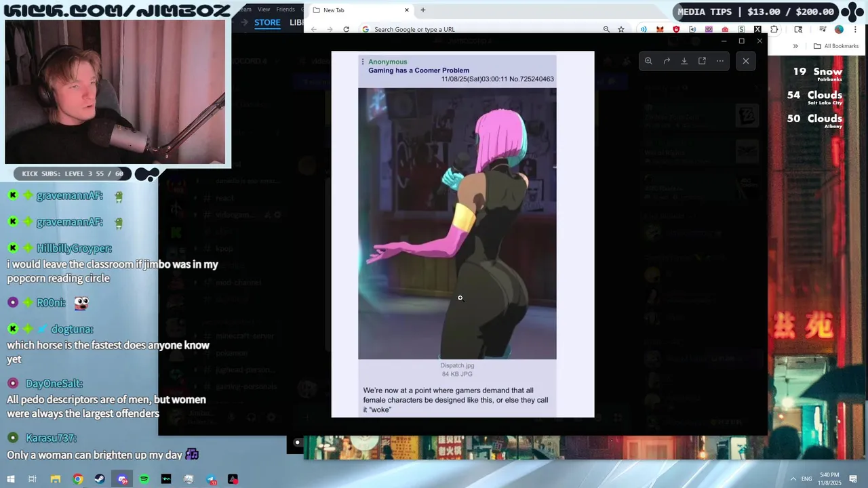
Task: Open File Explorer from taskbar
Action: click(x=56, y=479)
